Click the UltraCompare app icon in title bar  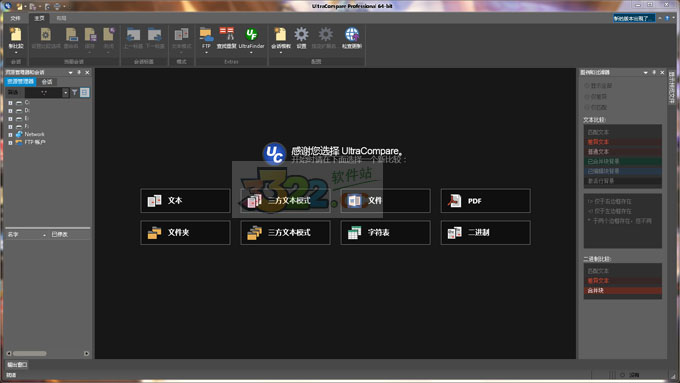coord(7,6)
